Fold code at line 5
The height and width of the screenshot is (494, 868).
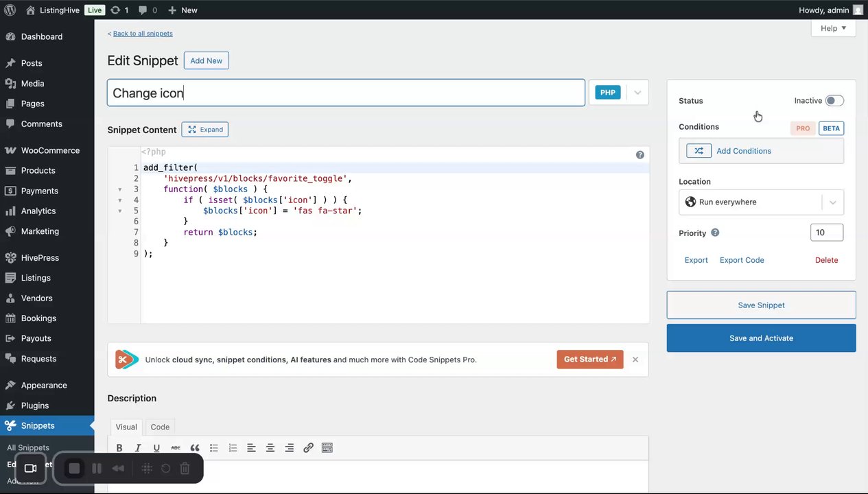120,211
